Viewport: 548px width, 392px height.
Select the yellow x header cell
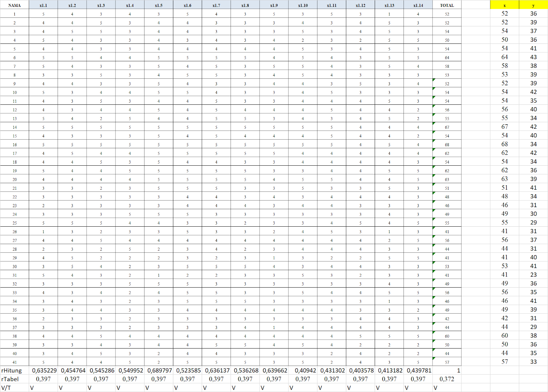[x=505, y=5]
